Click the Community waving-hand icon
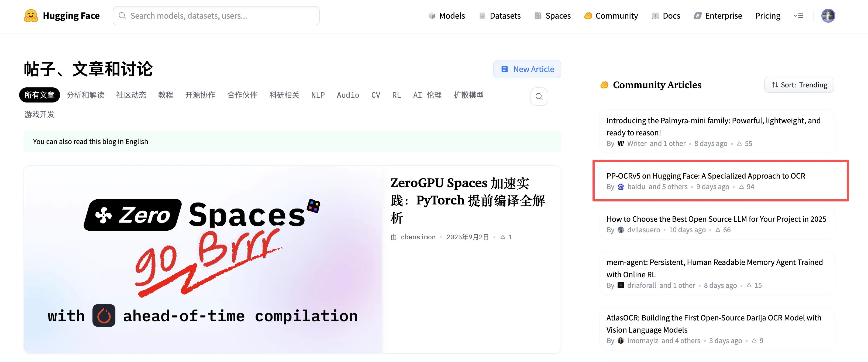 click(588, 15)
